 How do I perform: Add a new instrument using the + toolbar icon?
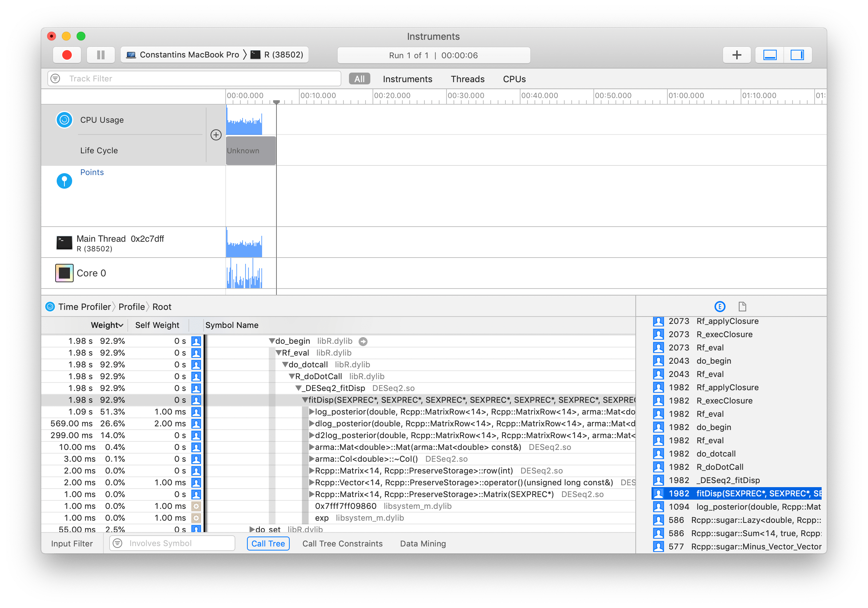[x=737, y=55]
